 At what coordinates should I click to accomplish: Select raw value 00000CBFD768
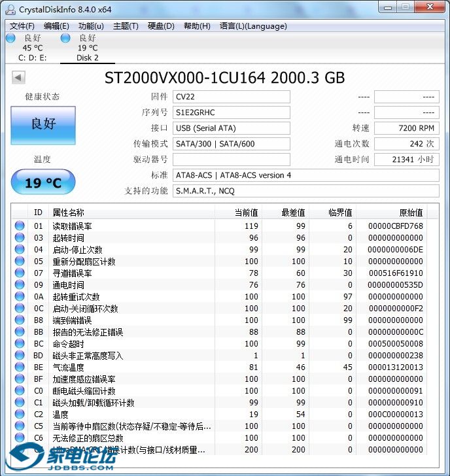point(396,226)
